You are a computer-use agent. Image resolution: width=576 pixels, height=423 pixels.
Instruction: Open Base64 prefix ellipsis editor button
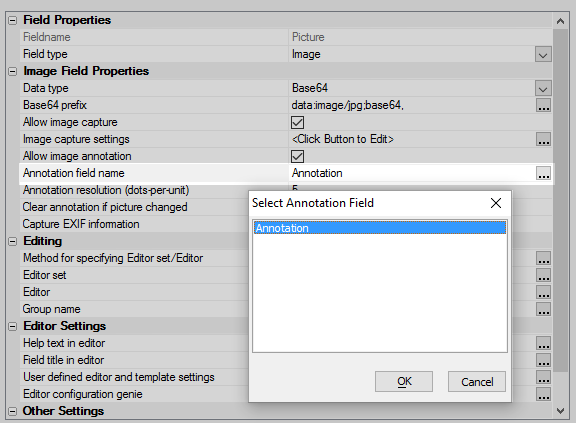click(x=543, y=105)
